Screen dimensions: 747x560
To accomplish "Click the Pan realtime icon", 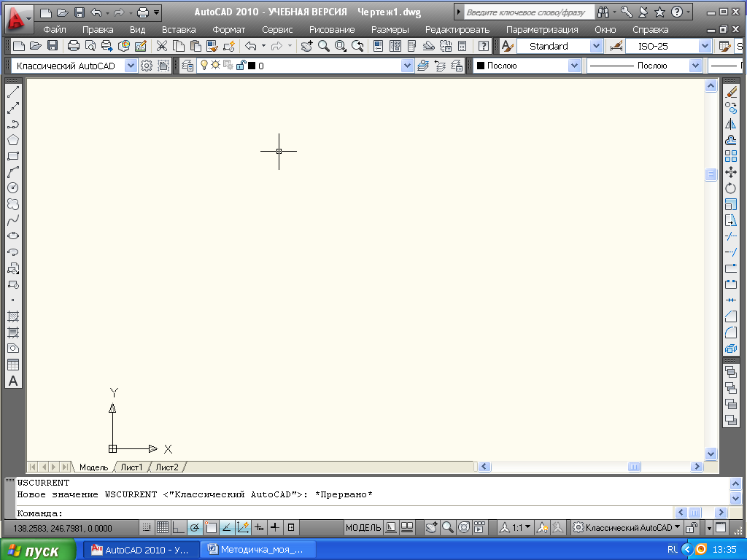I will [x=307, y=46].
